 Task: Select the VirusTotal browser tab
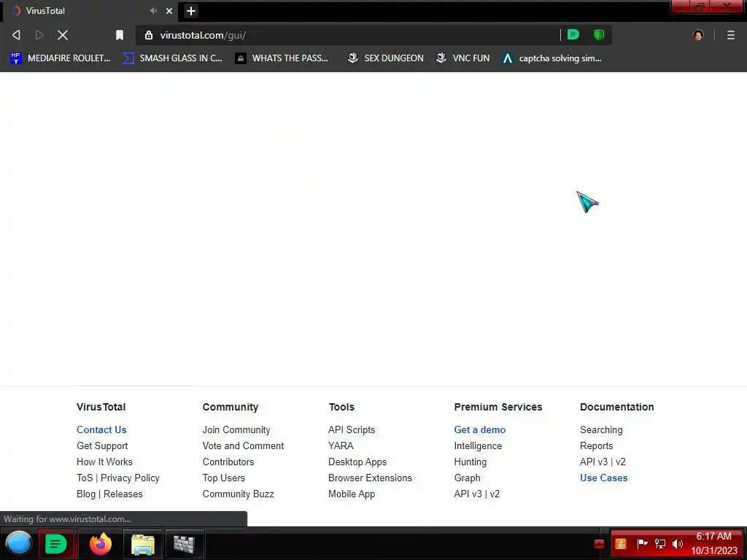(90, 10)
